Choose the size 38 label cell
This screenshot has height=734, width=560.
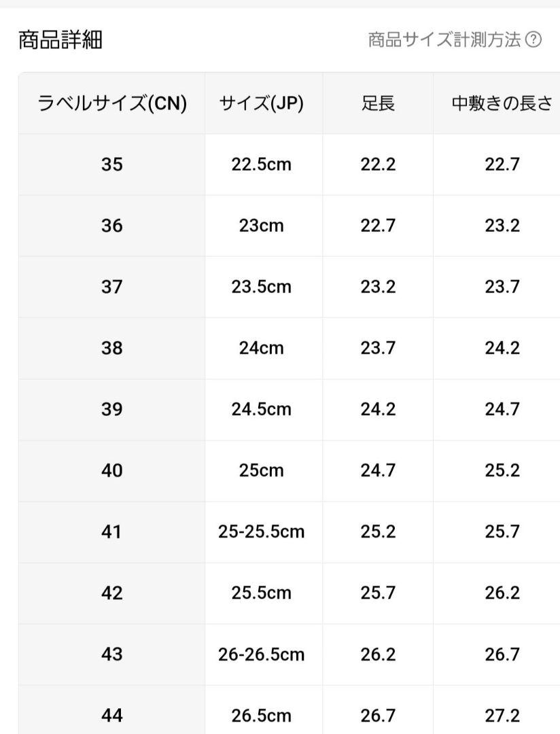click(112, 348)
